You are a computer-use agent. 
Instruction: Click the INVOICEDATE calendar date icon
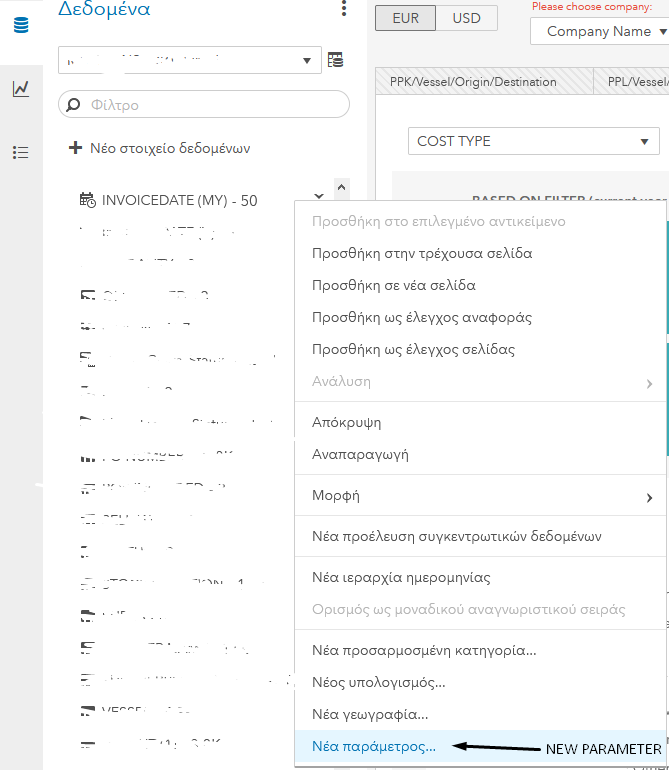click(88, 200)
